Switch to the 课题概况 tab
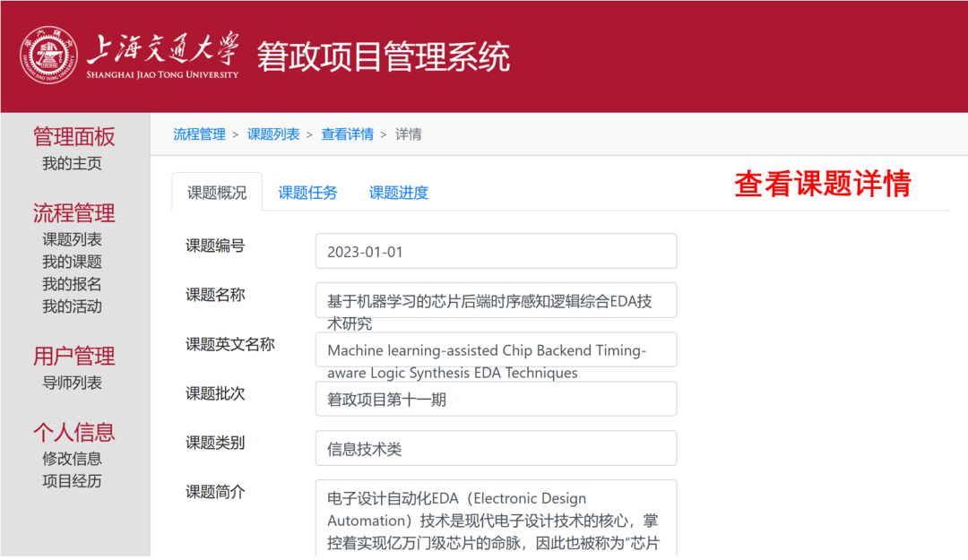 tap(217, 193)
